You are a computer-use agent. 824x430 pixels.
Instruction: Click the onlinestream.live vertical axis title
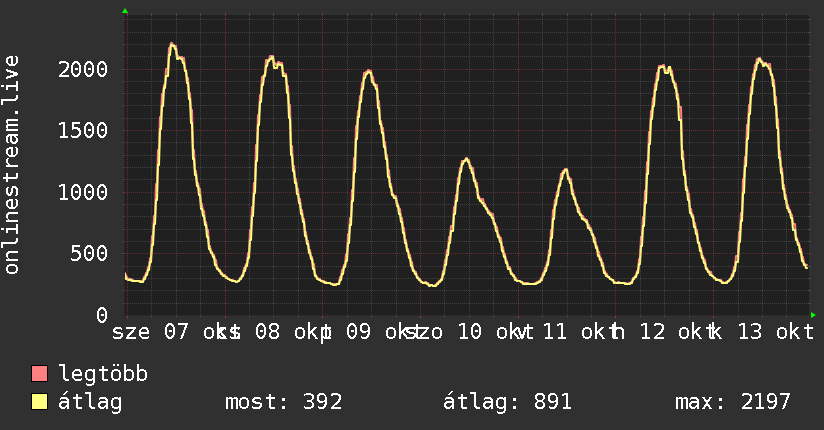(x=11, y=165)
